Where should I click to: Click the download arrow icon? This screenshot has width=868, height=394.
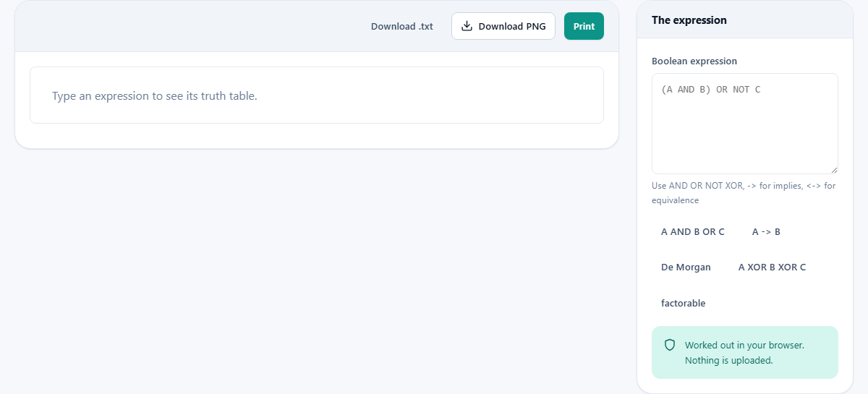click(467, 26)
